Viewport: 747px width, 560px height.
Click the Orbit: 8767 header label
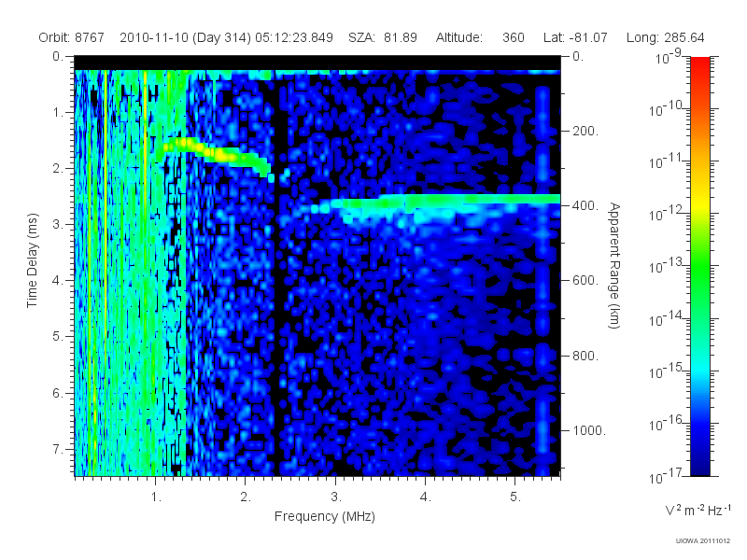(x=72, y=37)
